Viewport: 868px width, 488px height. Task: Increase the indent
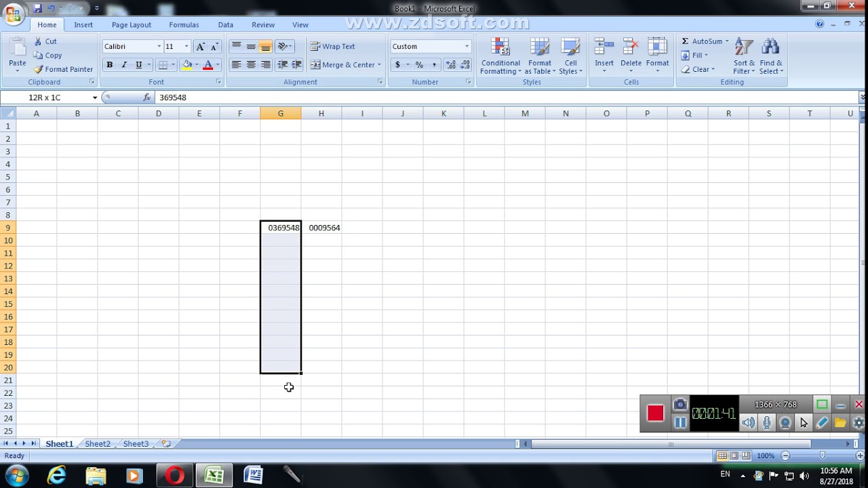click(x=296, y=65)
